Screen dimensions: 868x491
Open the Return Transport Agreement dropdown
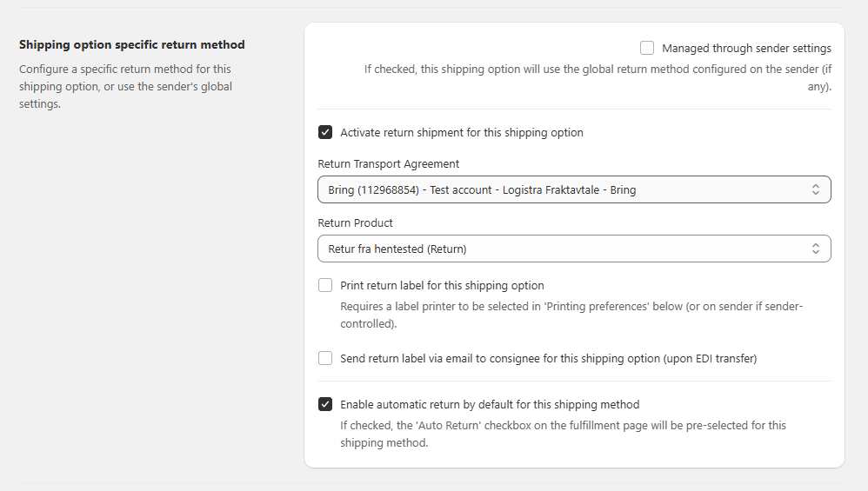coord(565,189)
